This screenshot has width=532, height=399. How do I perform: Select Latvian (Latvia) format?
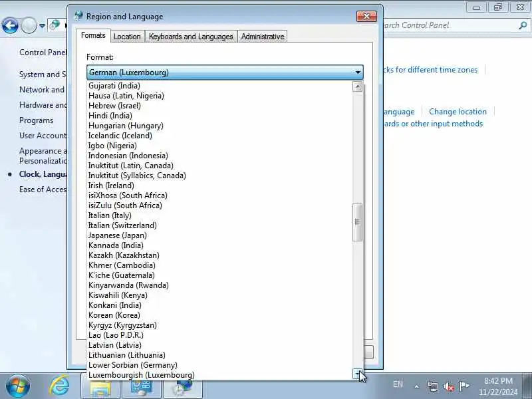220,345
